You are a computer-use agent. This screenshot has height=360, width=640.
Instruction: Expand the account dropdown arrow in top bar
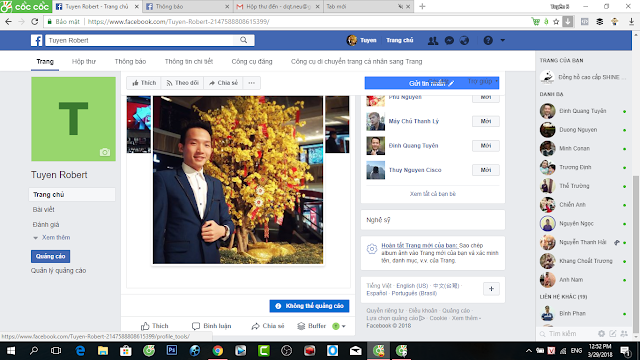coord(502,40)
